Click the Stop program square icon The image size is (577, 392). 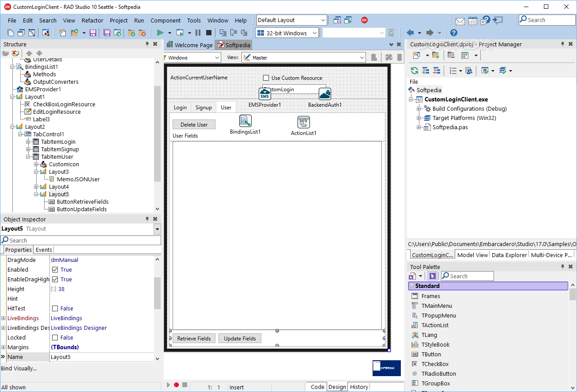pyautogui.click(x=209, y=33)
